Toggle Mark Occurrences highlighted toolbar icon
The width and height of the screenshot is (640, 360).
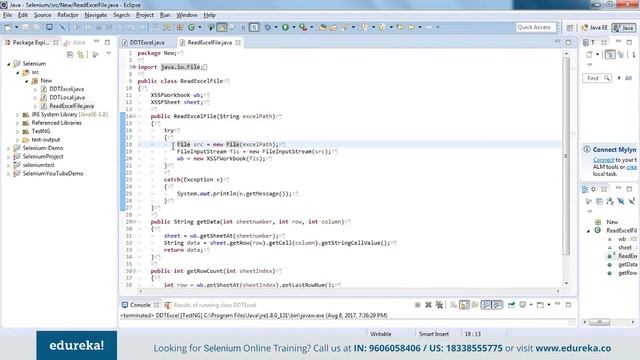(x=222, y=27)
